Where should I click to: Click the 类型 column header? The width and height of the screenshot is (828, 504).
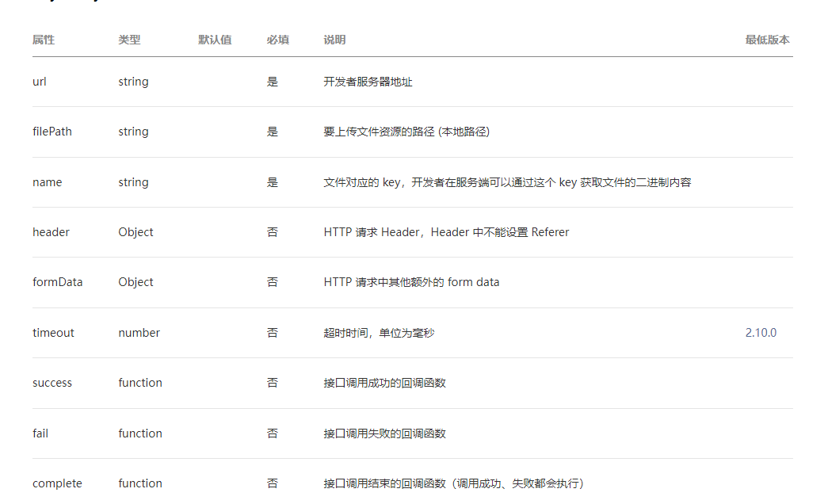click(130, 40)
